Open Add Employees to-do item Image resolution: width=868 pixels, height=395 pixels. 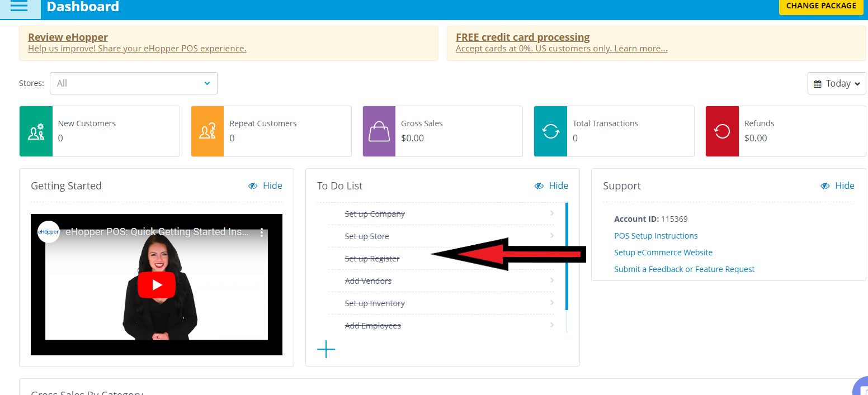373,326
